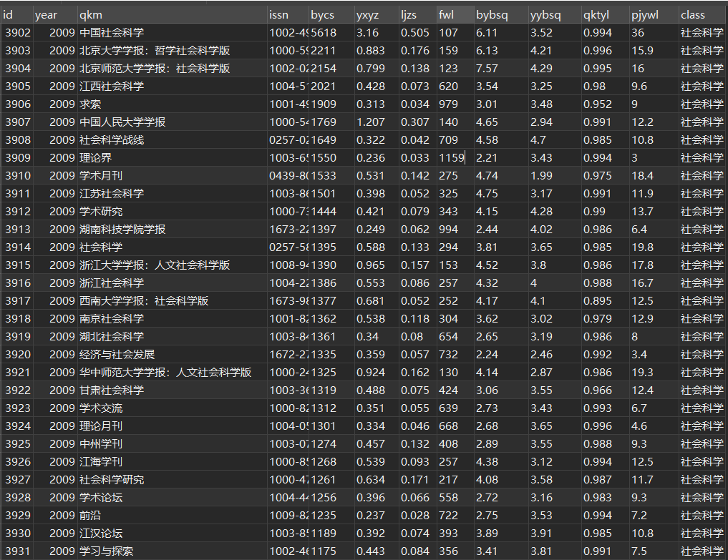Click the 中国人民大学学报 cell
The height and width of the screenshot is (560, 728).
173,122
